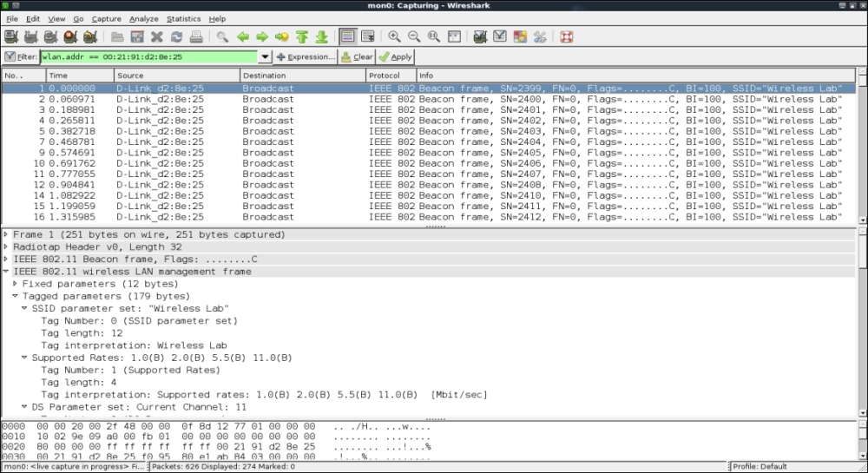Select packet 7 at time 0.468781

[429, 141]
